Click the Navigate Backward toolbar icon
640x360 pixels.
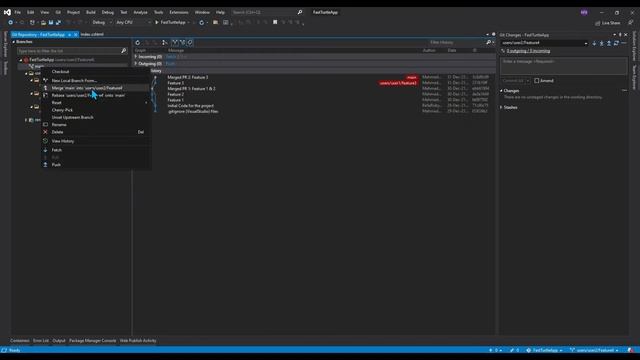click(x=11, y=22)
